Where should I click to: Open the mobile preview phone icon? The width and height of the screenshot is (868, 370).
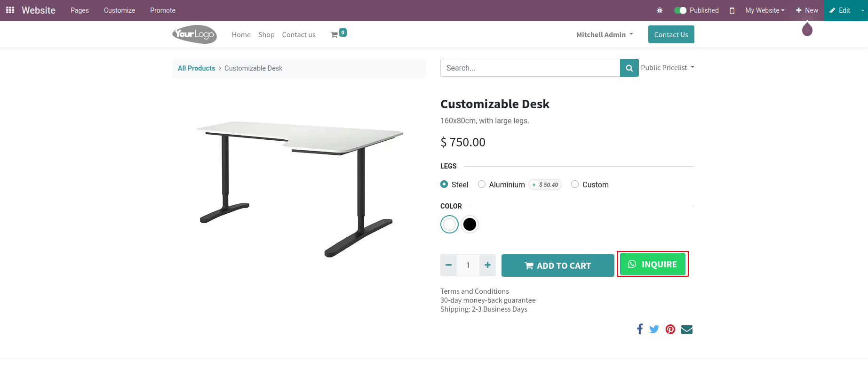[x=732, y=10]
